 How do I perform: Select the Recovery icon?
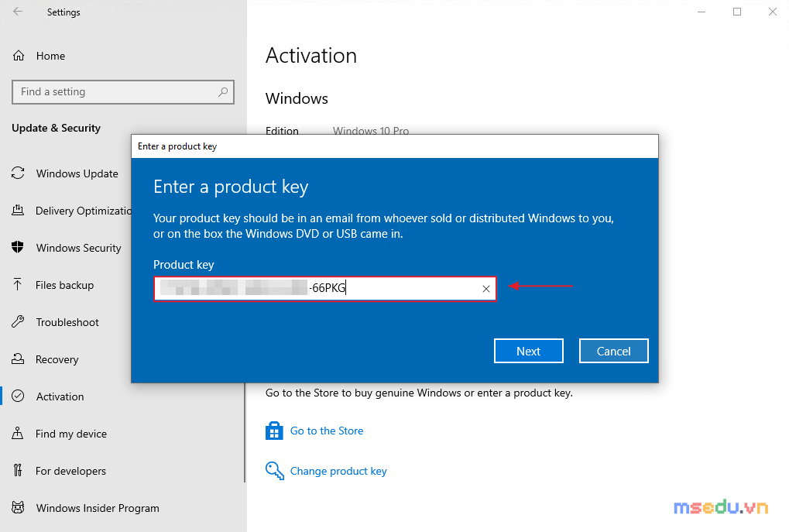click(x=18, y=359)
